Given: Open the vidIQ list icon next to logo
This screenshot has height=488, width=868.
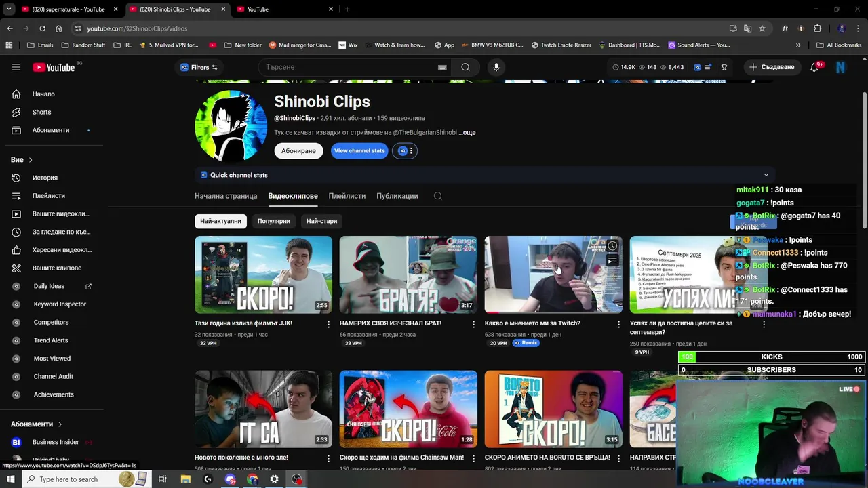Looking at the screenshot, I should point(709,67).
